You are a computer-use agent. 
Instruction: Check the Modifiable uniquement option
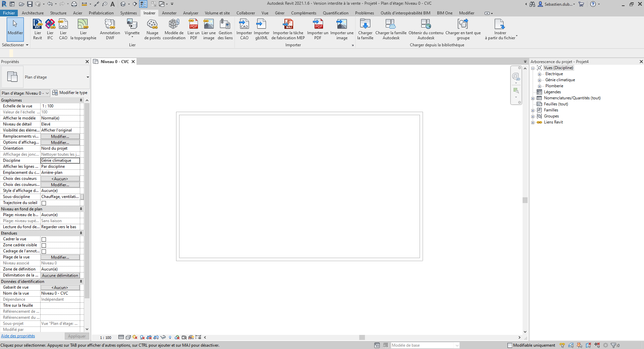pos(510,345)
